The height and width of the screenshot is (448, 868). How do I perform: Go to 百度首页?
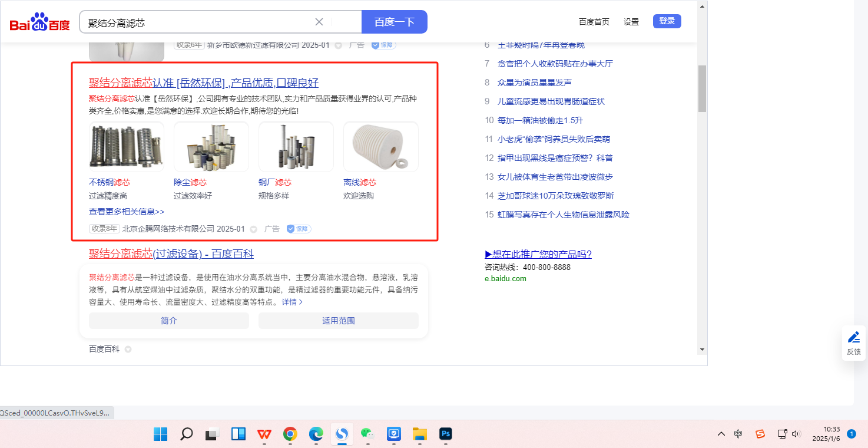(594, 22)
